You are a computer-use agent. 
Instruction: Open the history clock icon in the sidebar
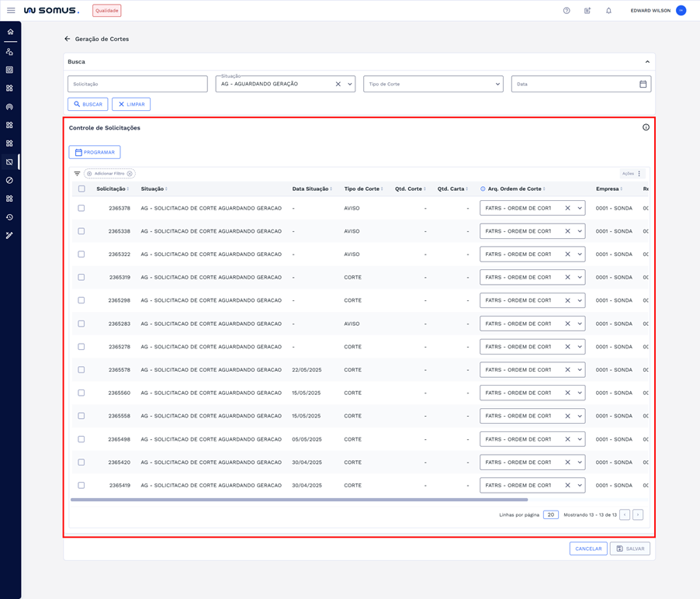(10, 217)
